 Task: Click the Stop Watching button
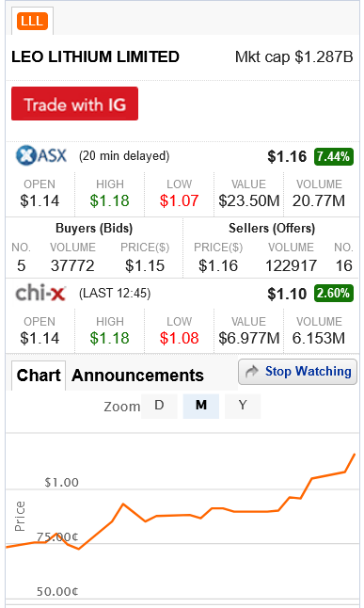tap(298, 372)
